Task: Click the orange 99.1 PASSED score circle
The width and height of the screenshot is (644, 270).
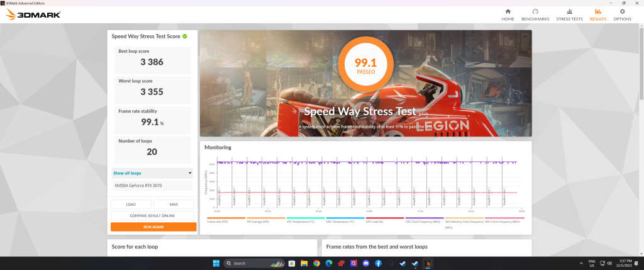Action: pos(365,65)
